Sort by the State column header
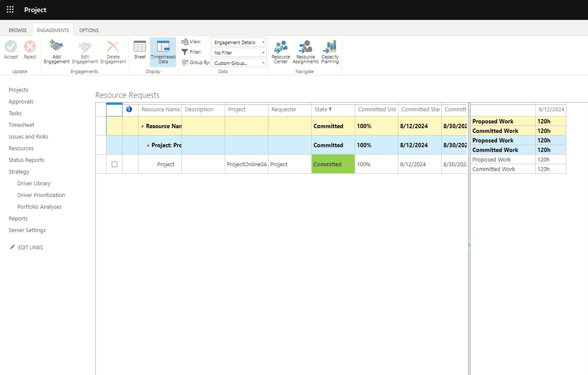588x375 pixels. tap(333, 109)
